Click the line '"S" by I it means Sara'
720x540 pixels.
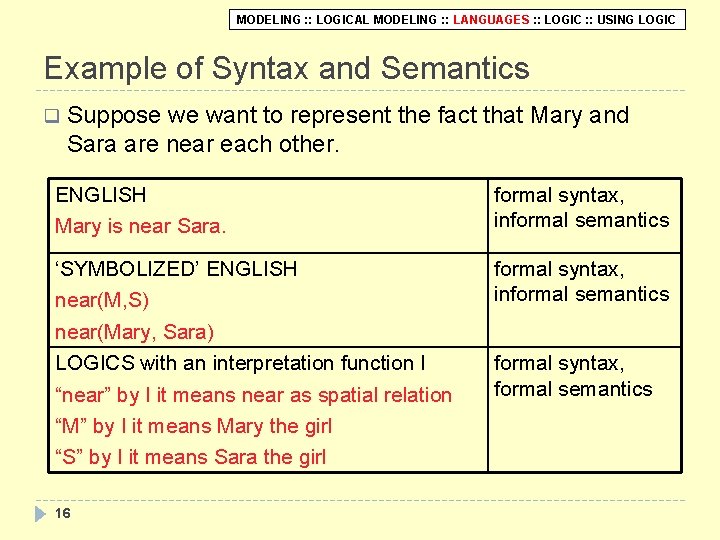click(x=191, y=457)
